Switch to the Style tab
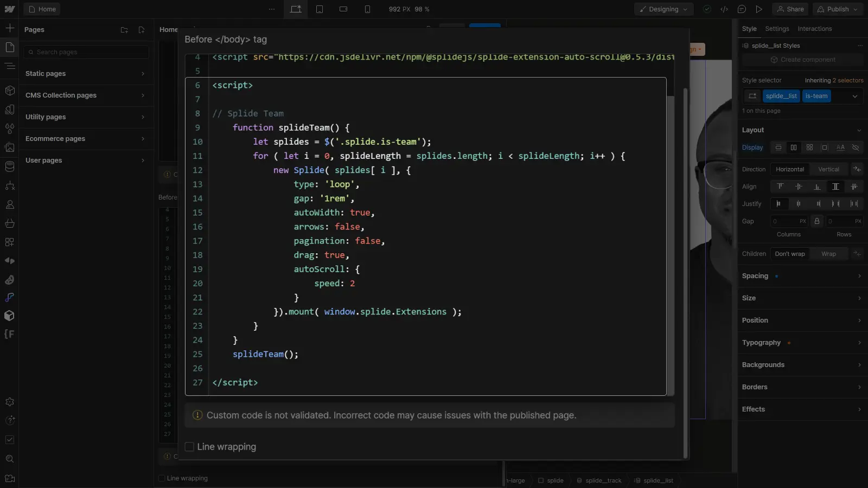 (x=749, y=29)
